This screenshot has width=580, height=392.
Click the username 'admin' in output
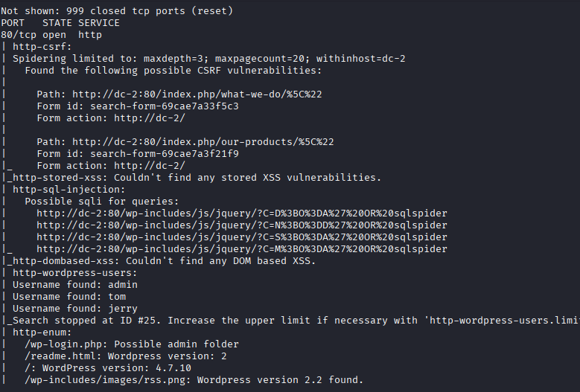tap(123, 285)
